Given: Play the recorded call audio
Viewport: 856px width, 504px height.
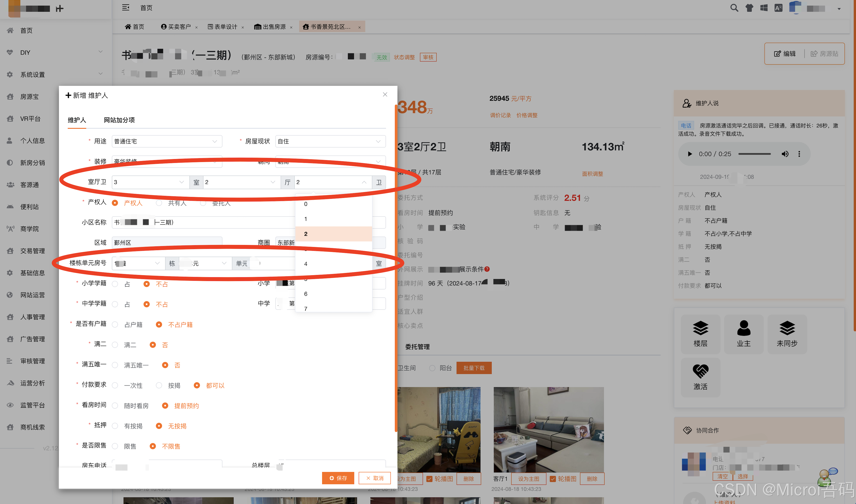Looking at the screenshot, I should 690,154.
